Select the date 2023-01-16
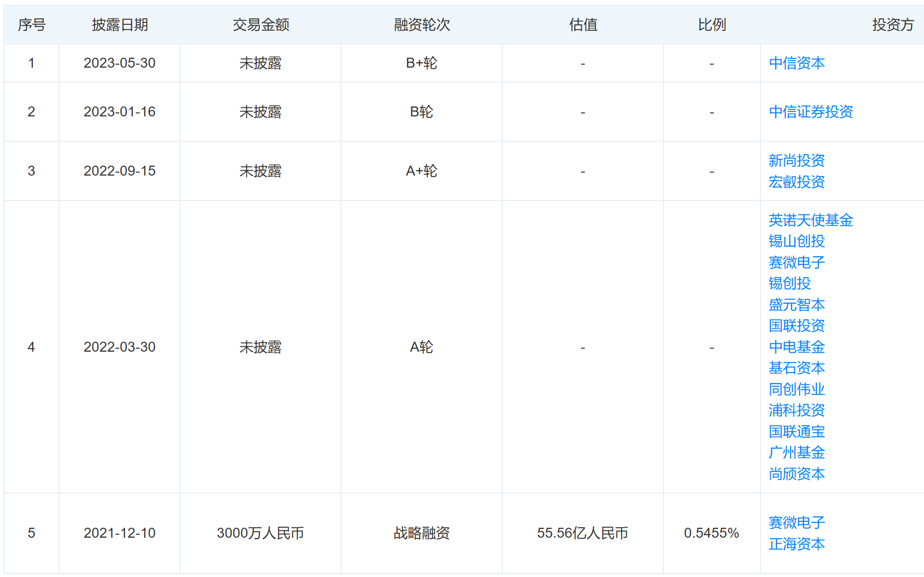Viewport: 924px width, 577px height. (x=119, y=112)
